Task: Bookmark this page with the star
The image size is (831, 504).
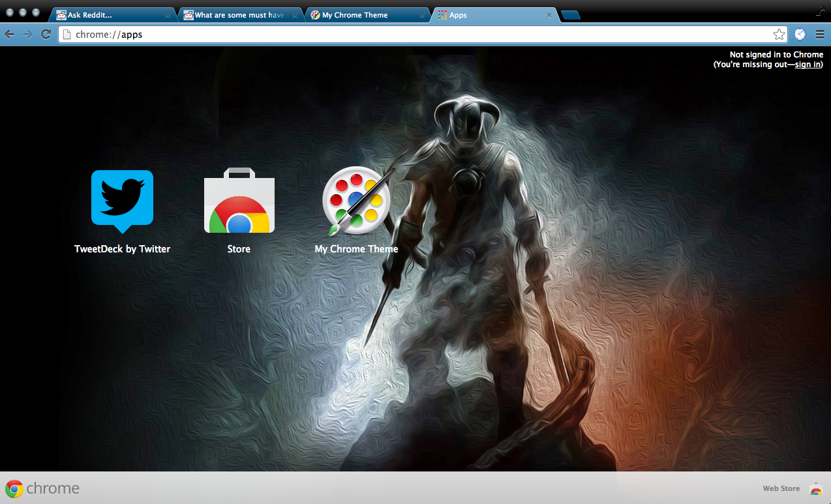Action: pyautogui.click(x=779, y=35)
